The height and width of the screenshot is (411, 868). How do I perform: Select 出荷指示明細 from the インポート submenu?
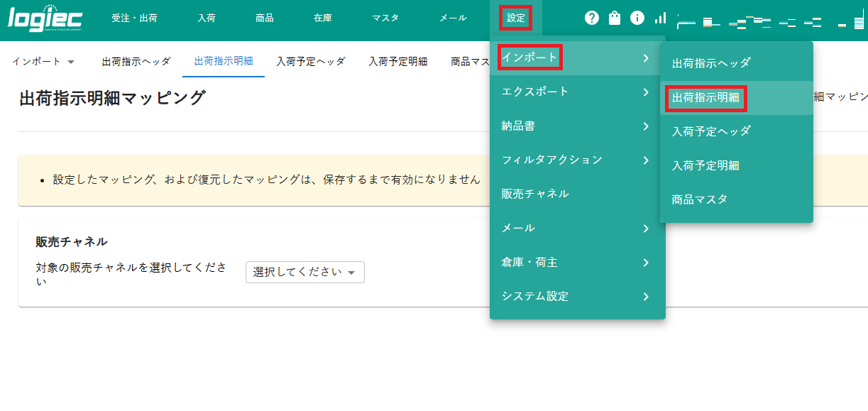pos(705,97)
